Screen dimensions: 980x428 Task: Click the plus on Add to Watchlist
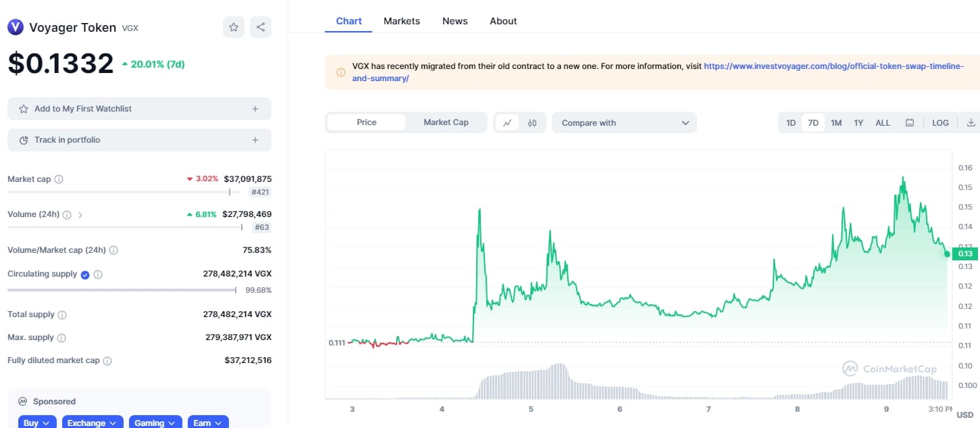tap(255, 109)
